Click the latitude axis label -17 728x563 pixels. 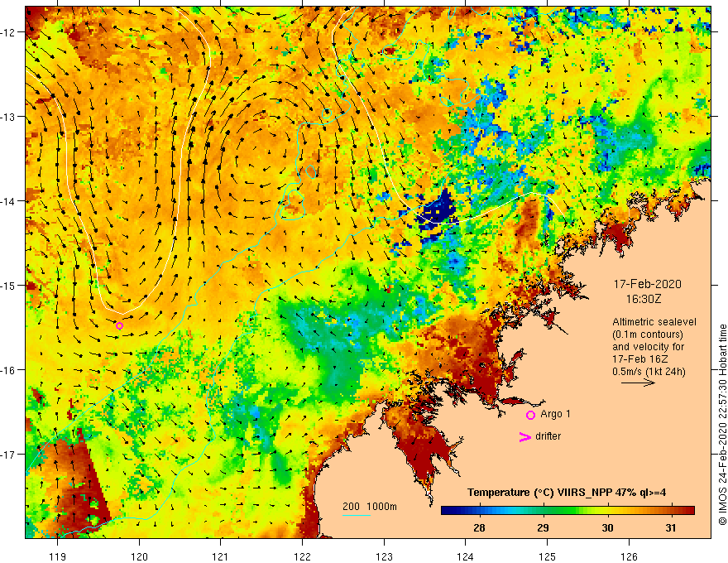(8, 454)
